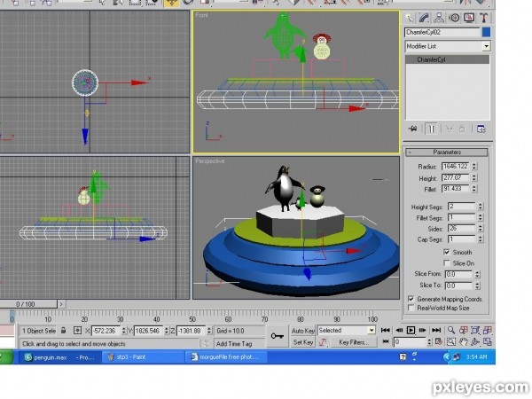532x399 pixels.
Task: Click the time slider next arrow
Action: click(x=61, y=304)
